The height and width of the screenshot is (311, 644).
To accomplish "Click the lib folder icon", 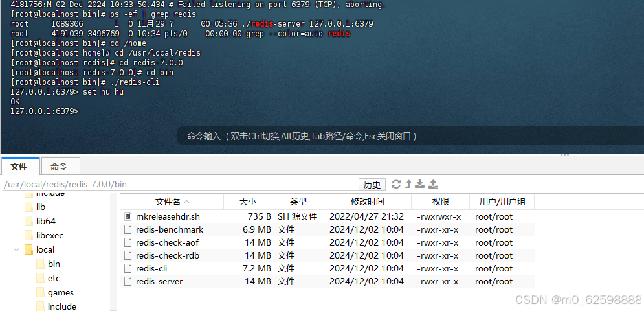I will (x=28, y=207).
